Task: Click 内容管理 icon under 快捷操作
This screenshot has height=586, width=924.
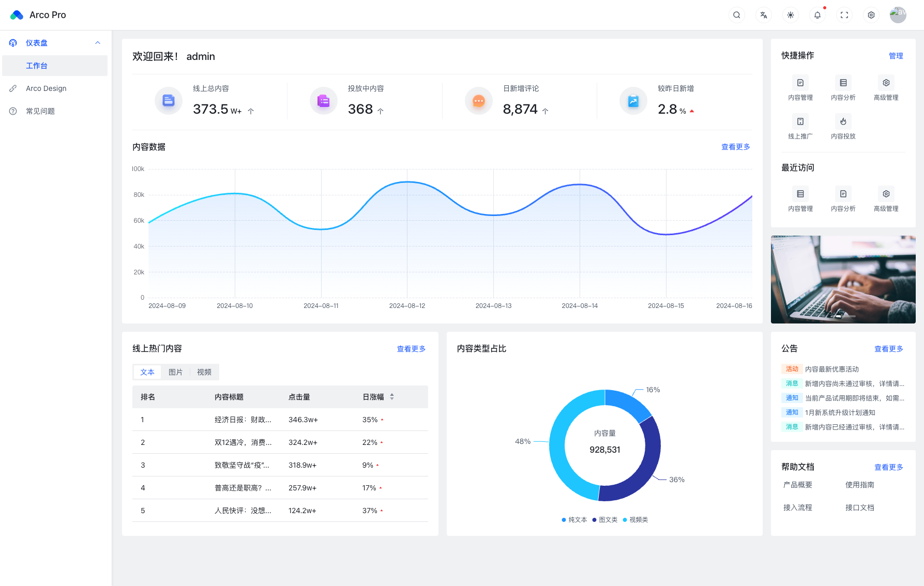Action: point(800,83)
